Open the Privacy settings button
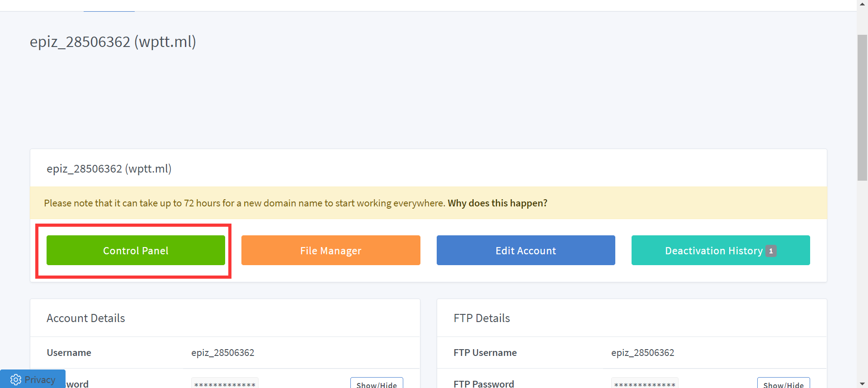868x388 pixels. 33,379
